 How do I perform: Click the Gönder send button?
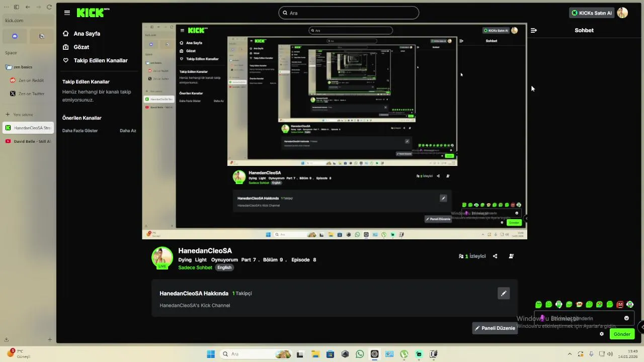[x=622, y=334]
